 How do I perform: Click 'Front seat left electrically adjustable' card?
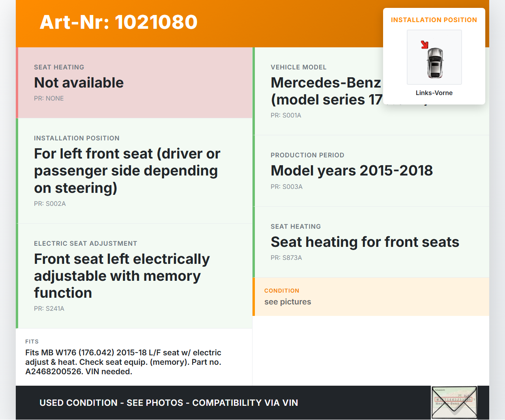click(122, 276)
